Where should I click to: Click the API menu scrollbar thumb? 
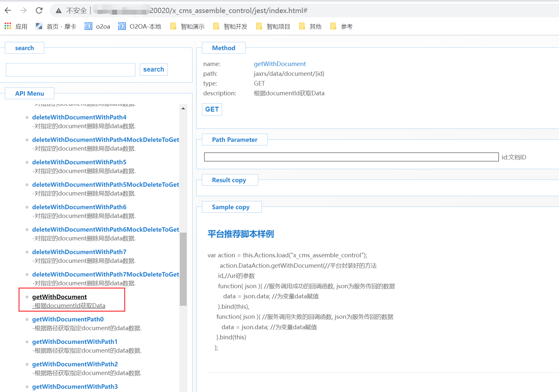pyautogui.click(x=183, y=269)
